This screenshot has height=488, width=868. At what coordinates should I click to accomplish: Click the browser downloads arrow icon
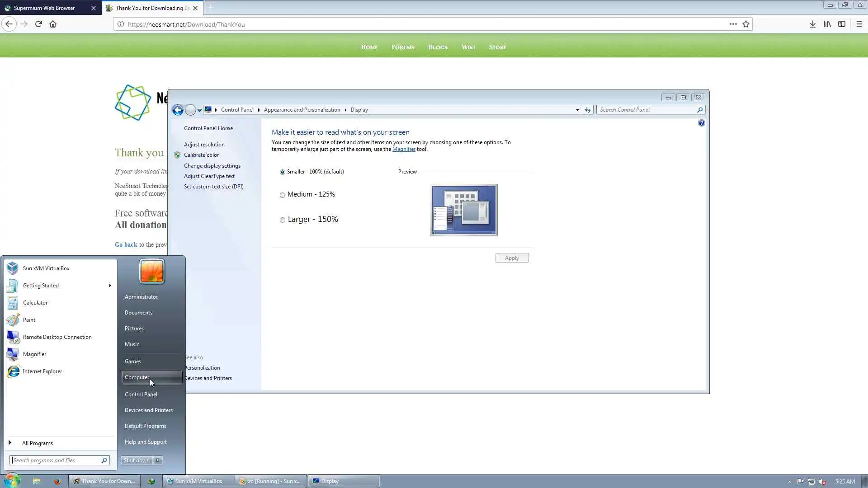tap(812, 24)
